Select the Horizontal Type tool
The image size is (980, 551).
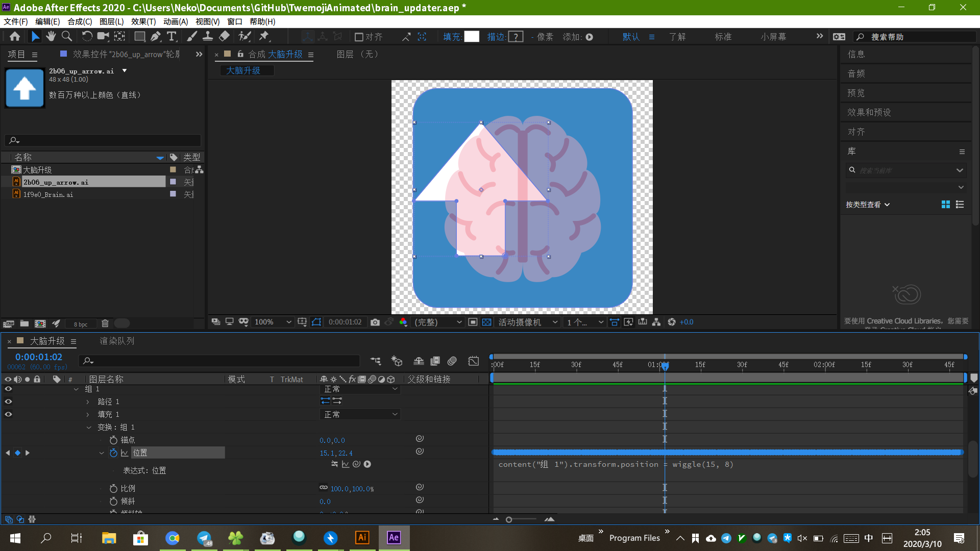tap(171, 36)
